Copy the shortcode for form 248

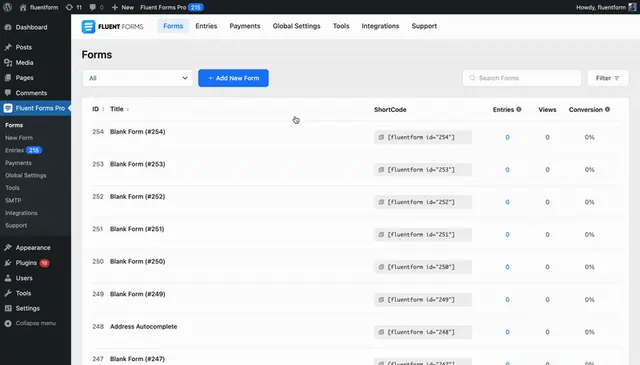(x=381, y=332)
